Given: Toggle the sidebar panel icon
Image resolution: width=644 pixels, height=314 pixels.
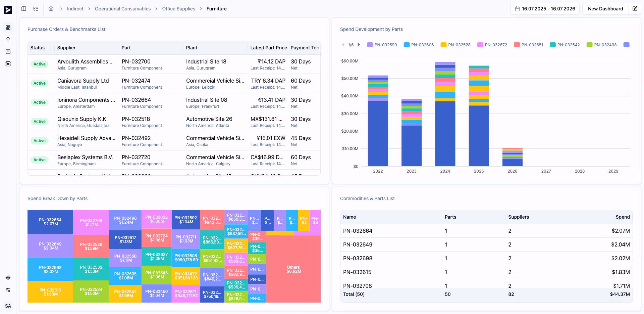Looking at the screenshot, I should click(24, 9).
